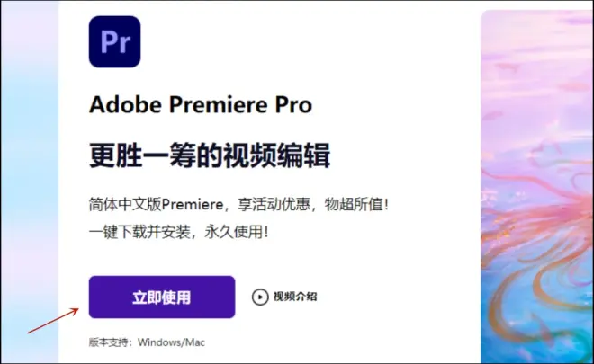Select the Adobe Premiere Pro title text
The image size is (594, 364).
click(201, 104)
